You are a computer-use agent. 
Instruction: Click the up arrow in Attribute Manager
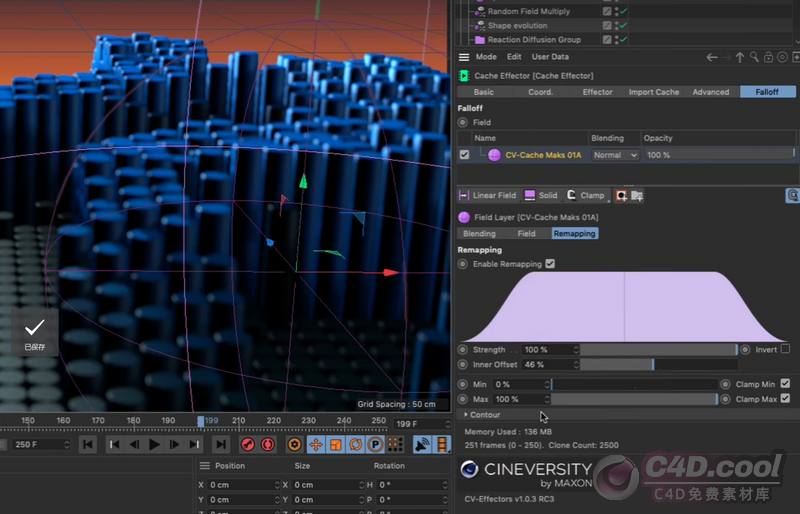(740, 57)
